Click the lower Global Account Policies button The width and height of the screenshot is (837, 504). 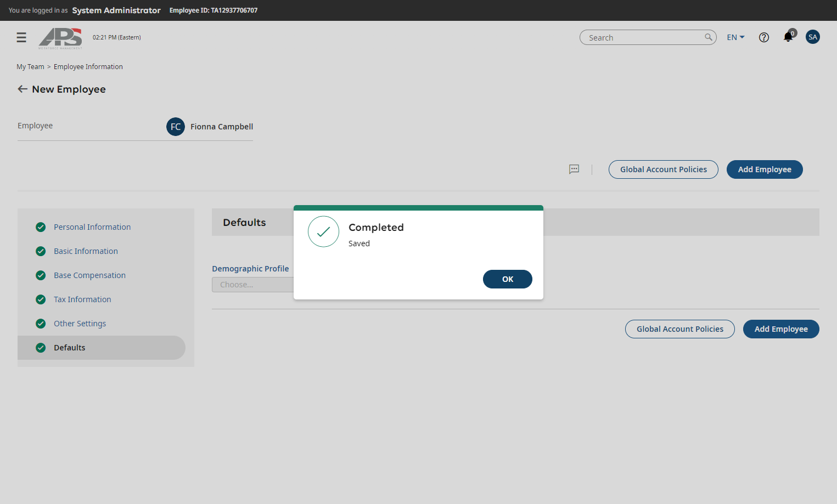tap(680, 329)
